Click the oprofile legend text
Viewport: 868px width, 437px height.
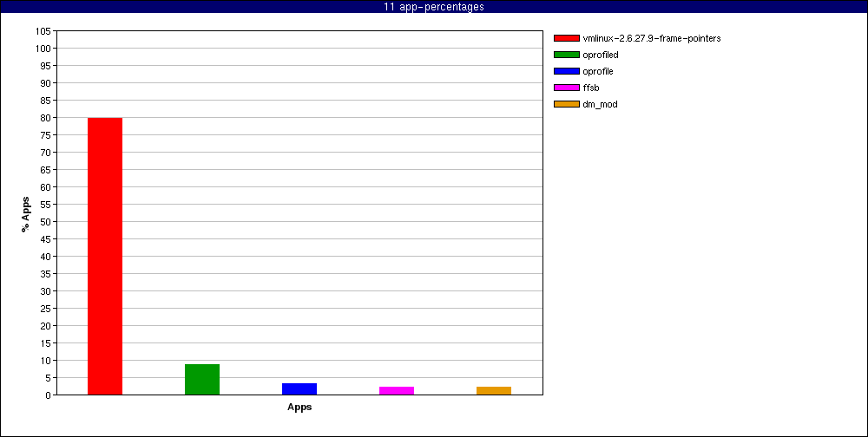click(598, 71)
